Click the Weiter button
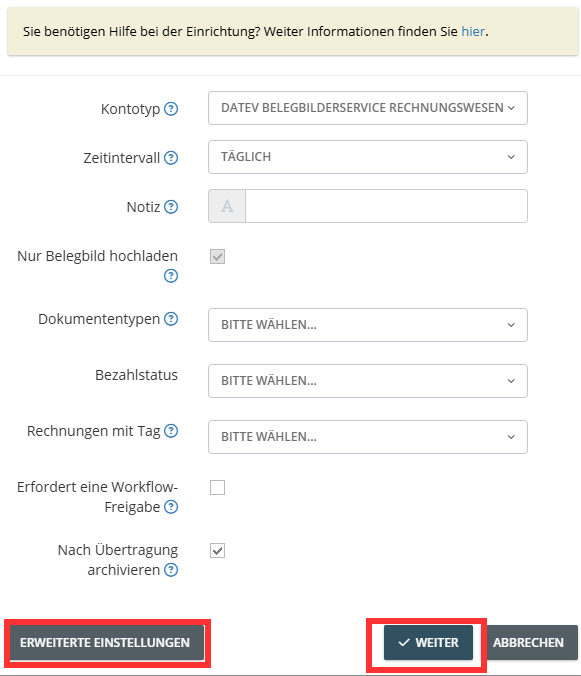The width and height of the screenshot is (581, 676). (x=428, y=642)
